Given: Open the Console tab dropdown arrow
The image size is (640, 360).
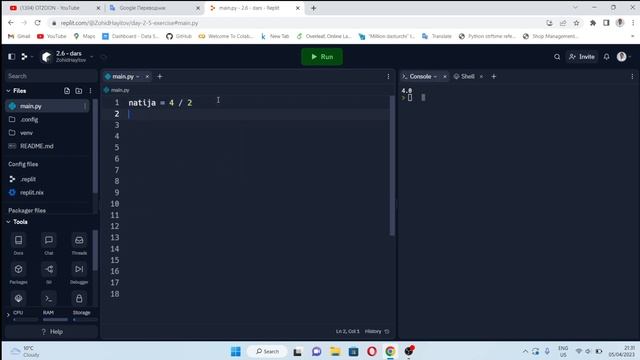Looking at the screenshot, I should 436,76.
